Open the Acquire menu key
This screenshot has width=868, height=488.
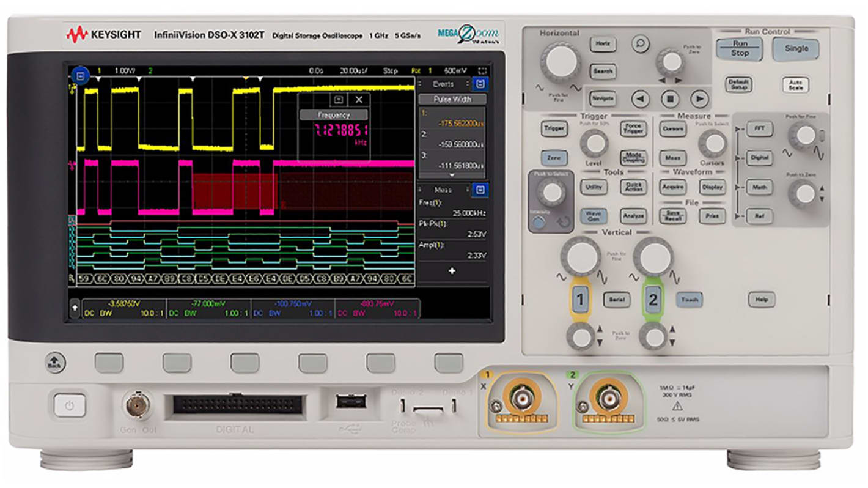(672, 187)
